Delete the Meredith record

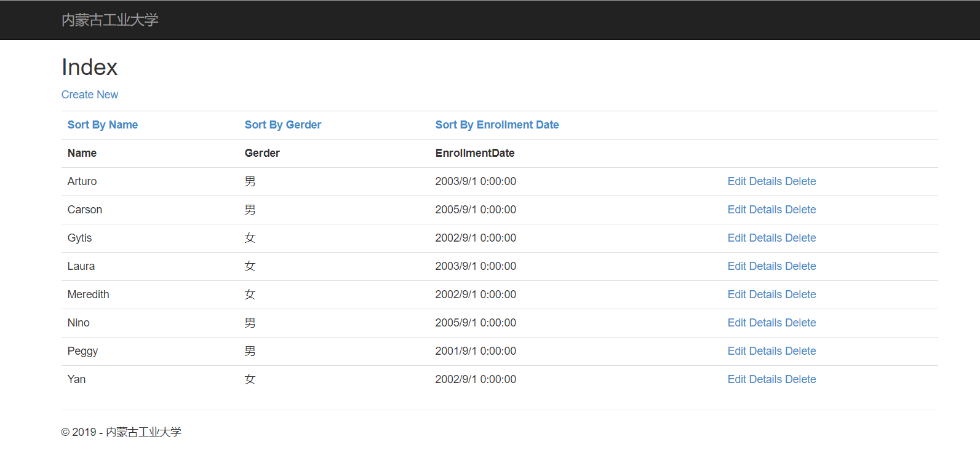[x=800, y=294]
